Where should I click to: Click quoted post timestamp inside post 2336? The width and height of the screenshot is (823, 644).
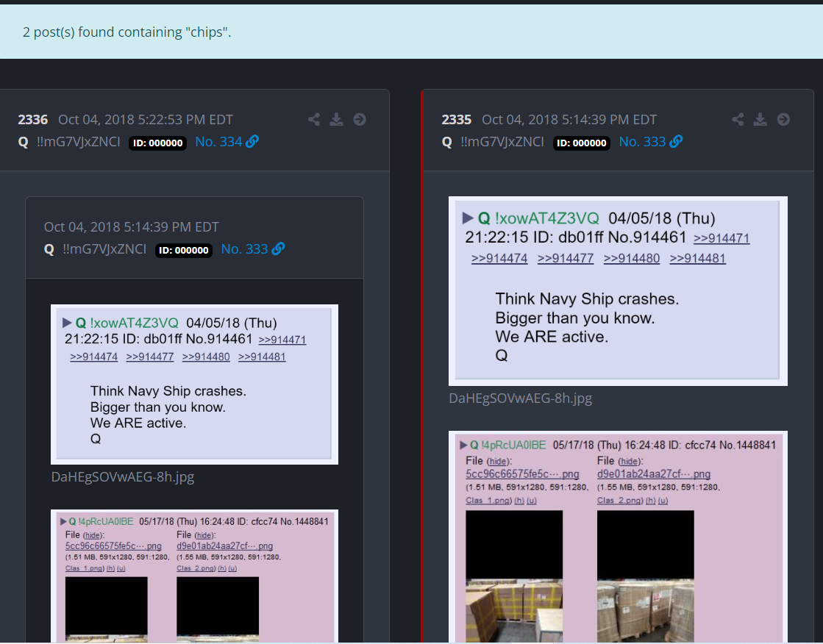131,226
